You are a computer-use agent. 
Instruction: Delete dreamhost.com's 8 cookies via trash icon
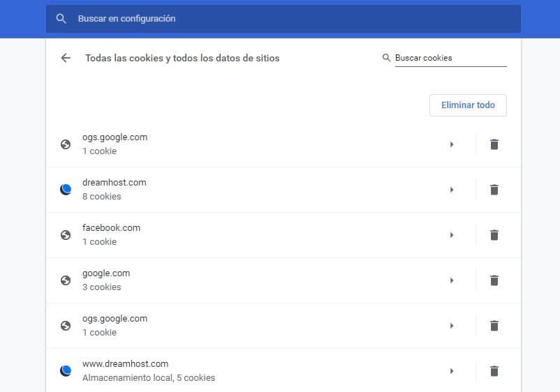click(494, 190)
